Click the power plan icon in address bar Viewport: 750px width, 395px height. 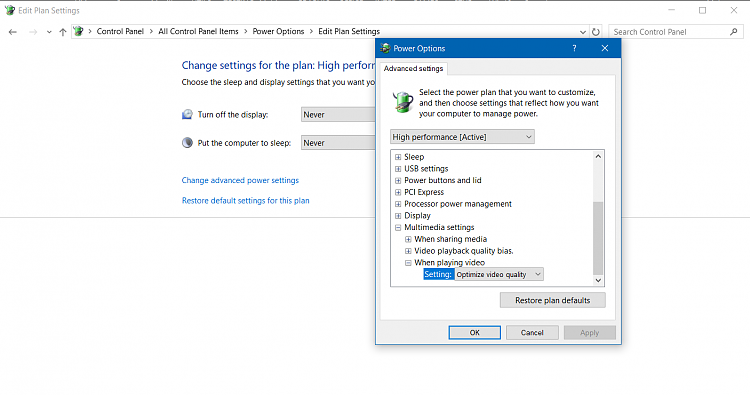[78, 32]
